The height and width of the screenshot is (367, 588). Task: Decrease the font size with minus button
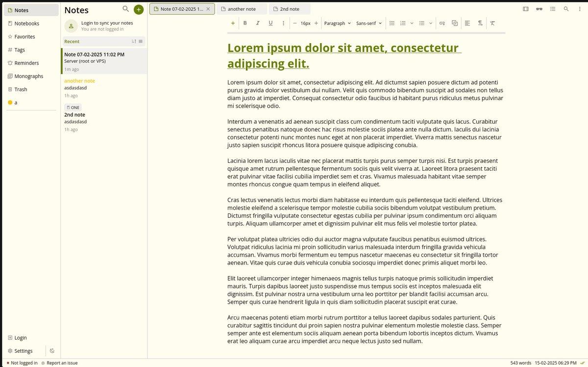click(295, 23)
